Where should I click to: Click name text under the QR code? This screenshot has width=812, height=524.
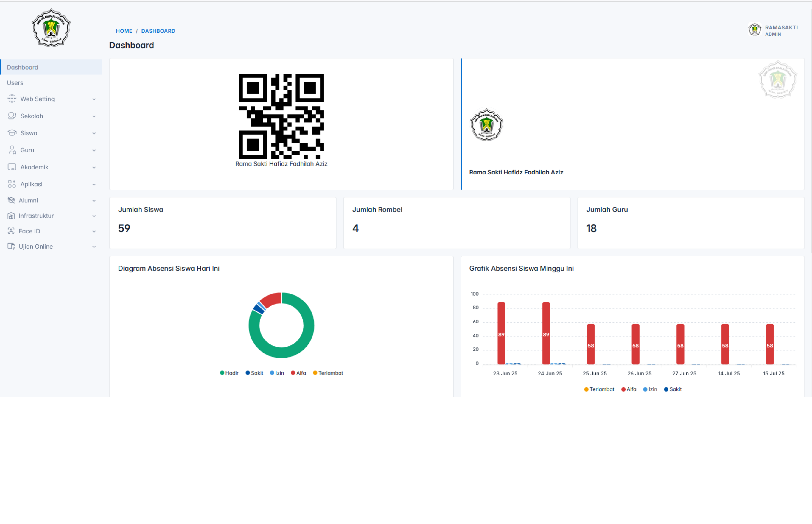pos(281,164)
